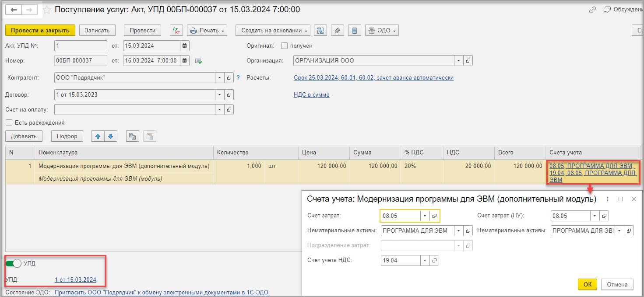Open the Печать menu
The width and height of the screenshot is (644, 297).
click(x=207, y=30)
